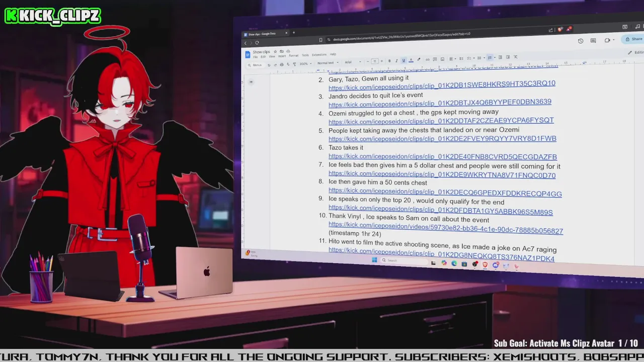644x362 pixels.
Task: Click the Redo arrow in Docs toolbar
Action: pos(275,65)
